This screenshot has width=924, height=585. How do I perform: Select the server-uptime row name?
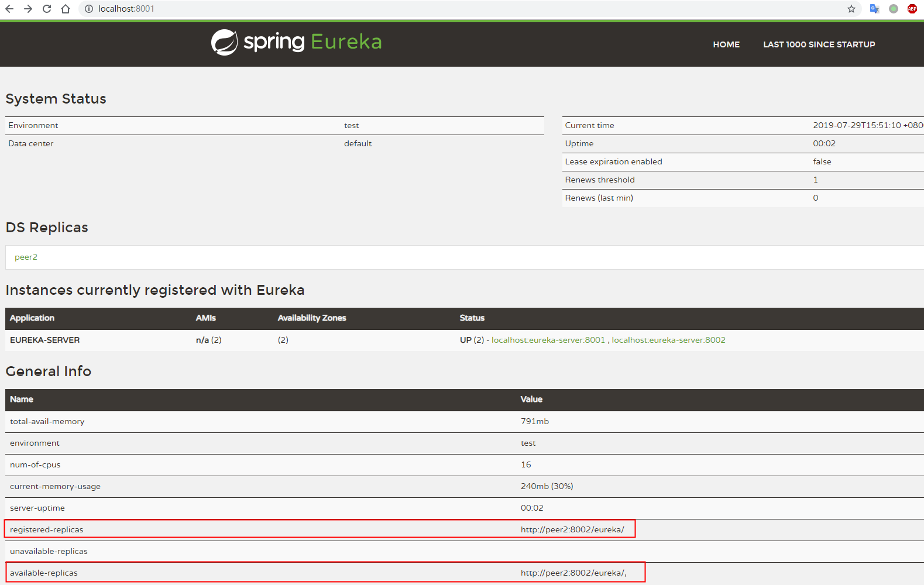tap(37, 508)
